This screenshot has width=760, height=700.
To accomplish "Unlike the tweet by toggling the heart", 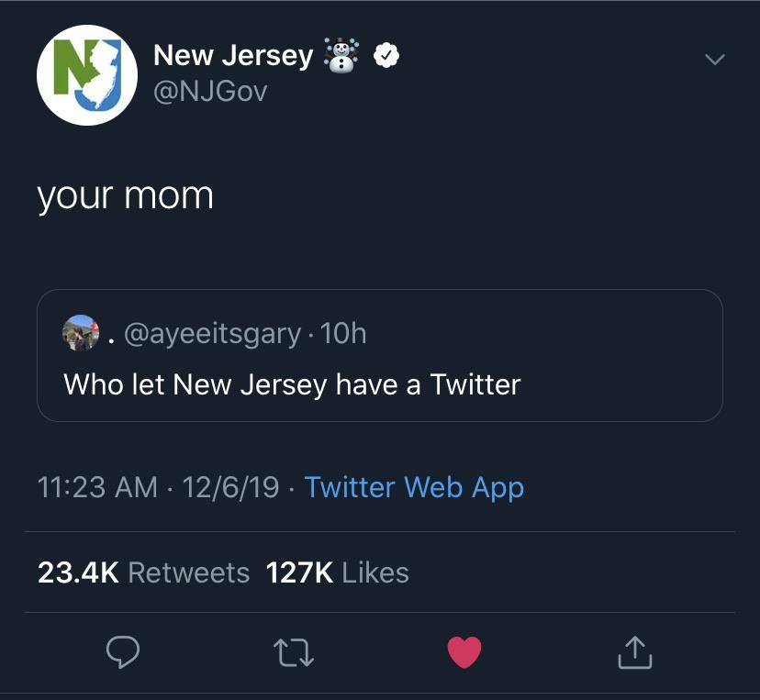I will pyautogui.click(x=464, y=651).
